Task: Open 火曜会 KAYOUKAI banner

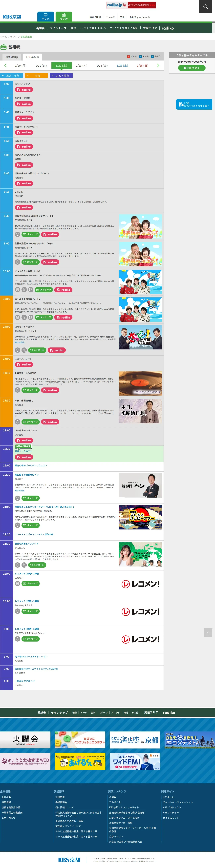Action: 25,740
